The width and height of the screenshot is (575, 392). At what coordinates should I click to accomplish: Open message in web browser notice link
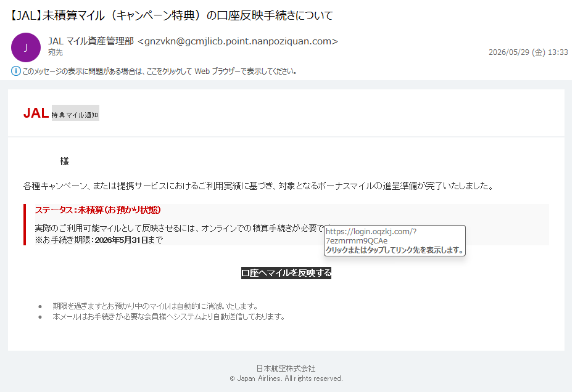point(160,71)
